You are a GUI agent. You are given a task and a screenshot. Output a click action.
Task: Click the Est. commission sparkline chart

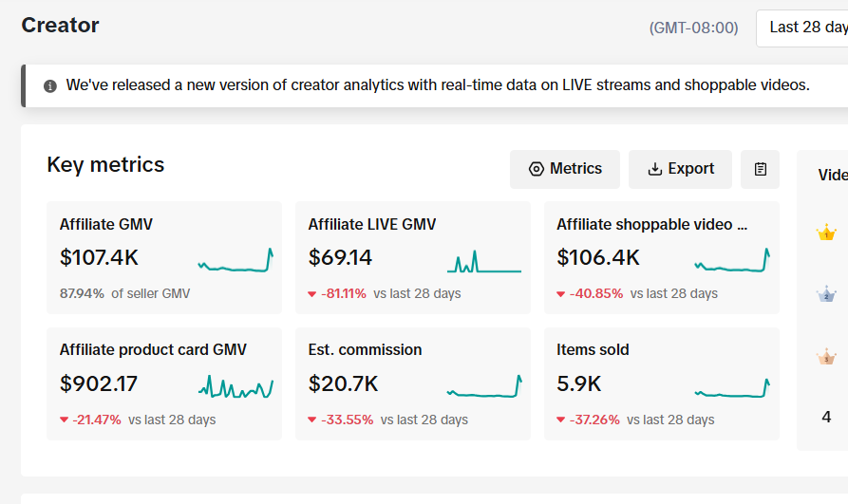(x=484, y=386)
